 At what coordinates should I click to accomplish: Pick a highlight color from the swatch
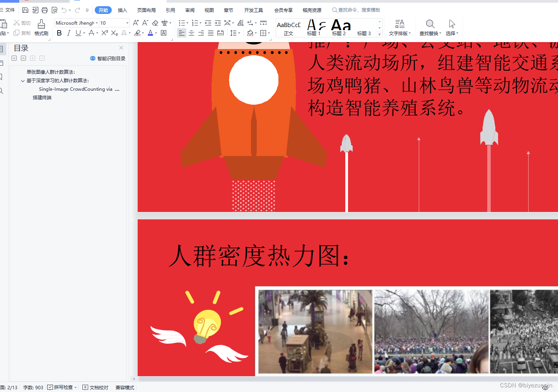coord(143,33)
